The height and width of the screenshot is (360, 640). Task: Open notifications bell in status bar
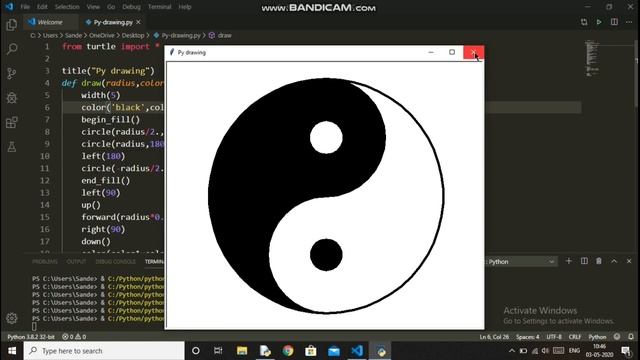[x=631, y=337]
